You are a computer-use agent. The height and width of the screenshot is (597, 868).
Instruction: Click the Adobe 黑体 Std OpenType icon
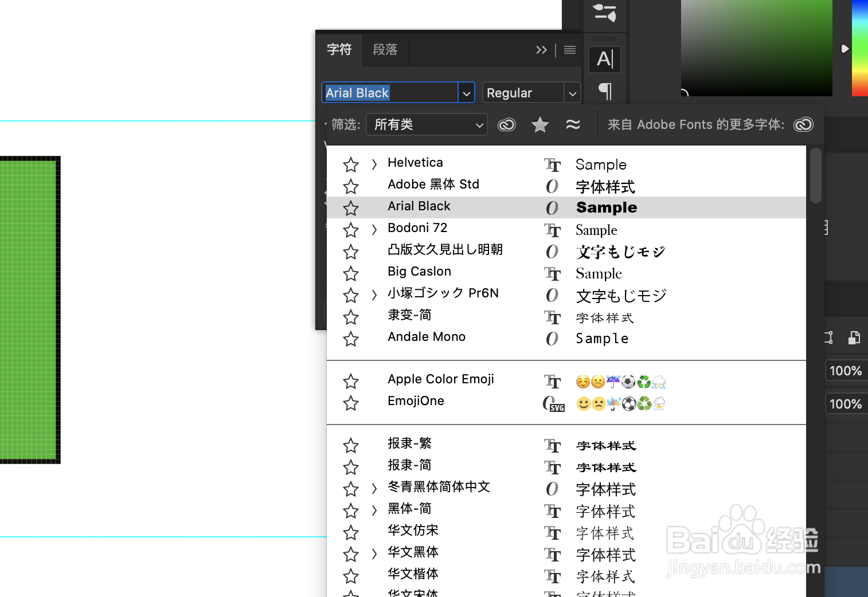(552, 186)
